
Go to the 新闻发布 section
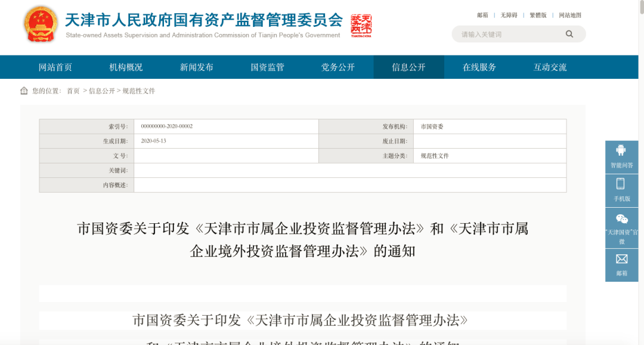197,67
